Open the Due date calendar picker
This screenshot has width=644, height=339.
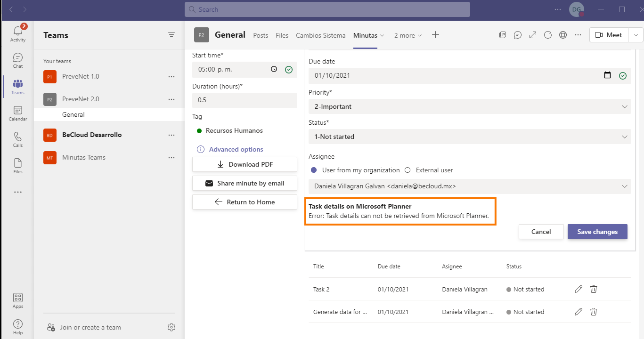coord(608,75)
